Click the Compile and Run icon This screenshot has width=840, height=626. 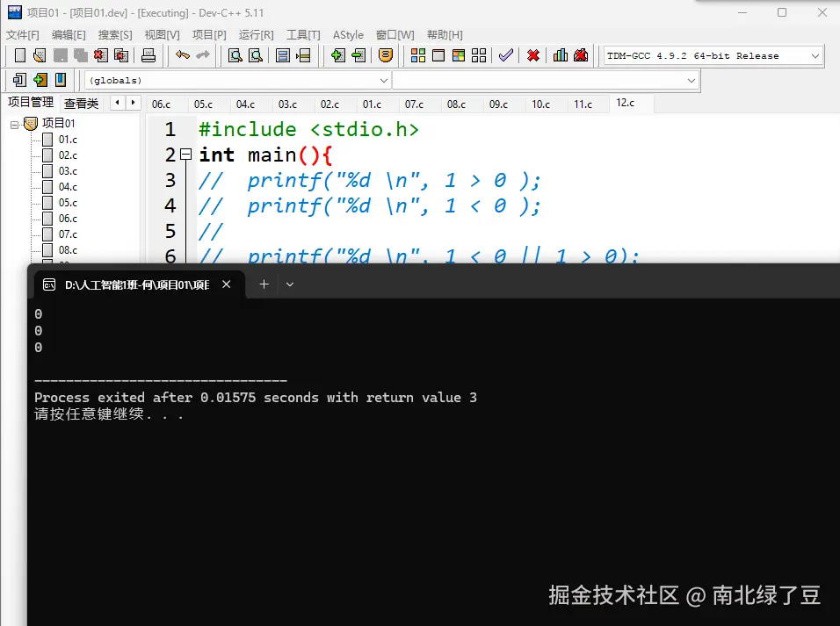pos(459,55)
